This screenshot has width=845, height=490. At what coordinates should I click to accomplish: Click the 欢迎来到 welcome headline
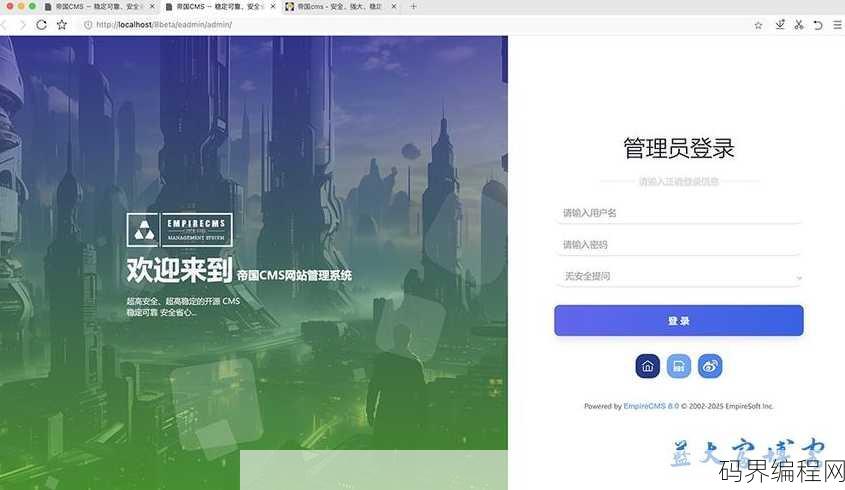point(179,270)
